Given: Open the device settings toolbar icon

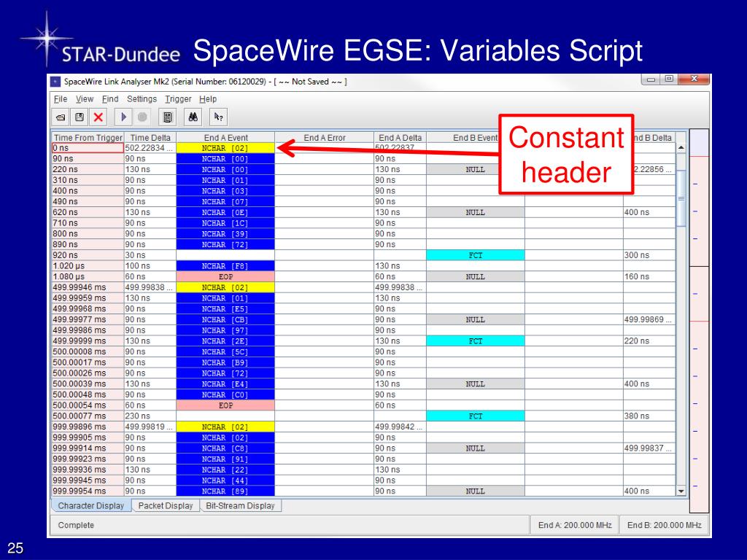Looking at the screenshot, I should point(167,117).
